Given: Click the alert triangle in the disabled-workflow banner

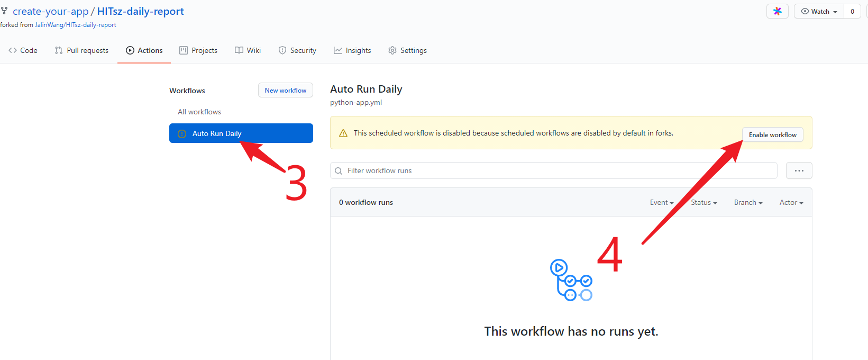Looking at the screenshot, I should (343, 133).
